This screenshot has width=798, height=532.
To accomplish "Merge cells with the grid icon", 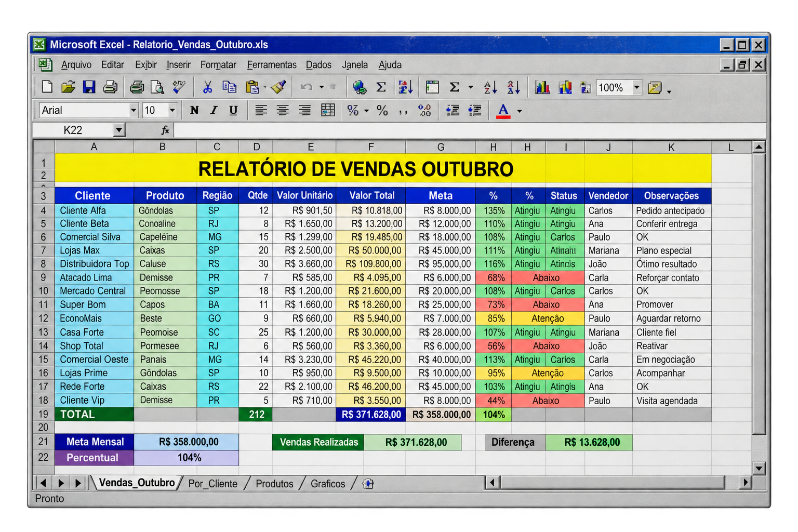I will [328, 110].
